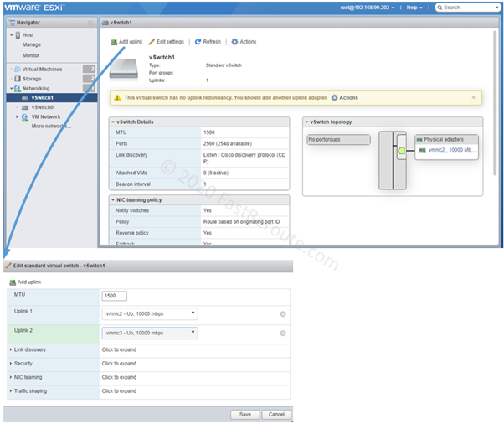The image size is (504, 424).
Task: Expand Traffic shaping in the dialog
Action: [28, 391]
